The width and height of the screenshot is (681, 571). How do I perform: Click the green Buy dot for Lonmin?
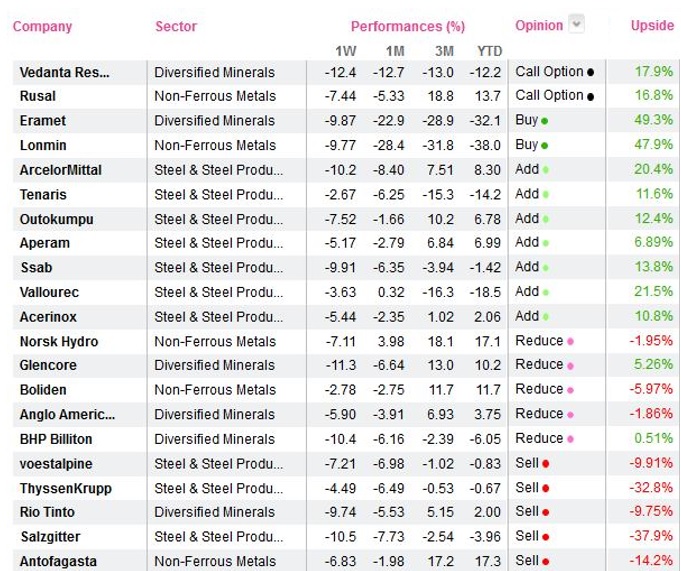point(545,145)
